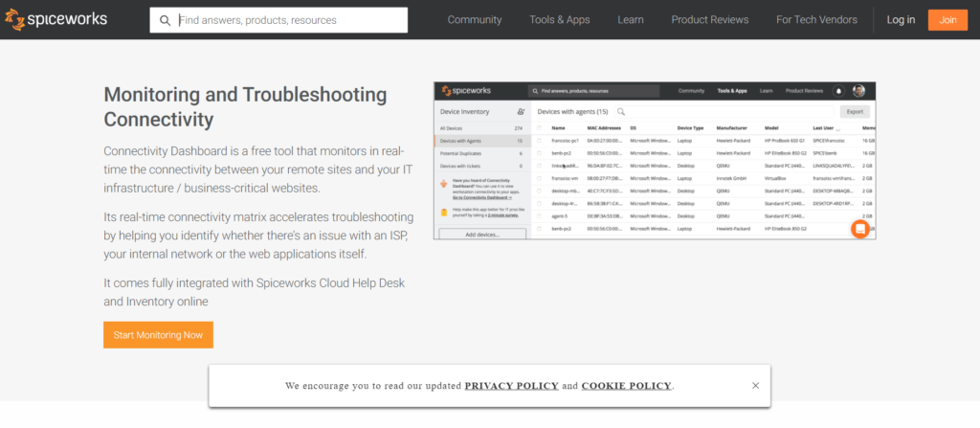Select Devices with Agents in the Device Inventory sidebar

[482, 141]
